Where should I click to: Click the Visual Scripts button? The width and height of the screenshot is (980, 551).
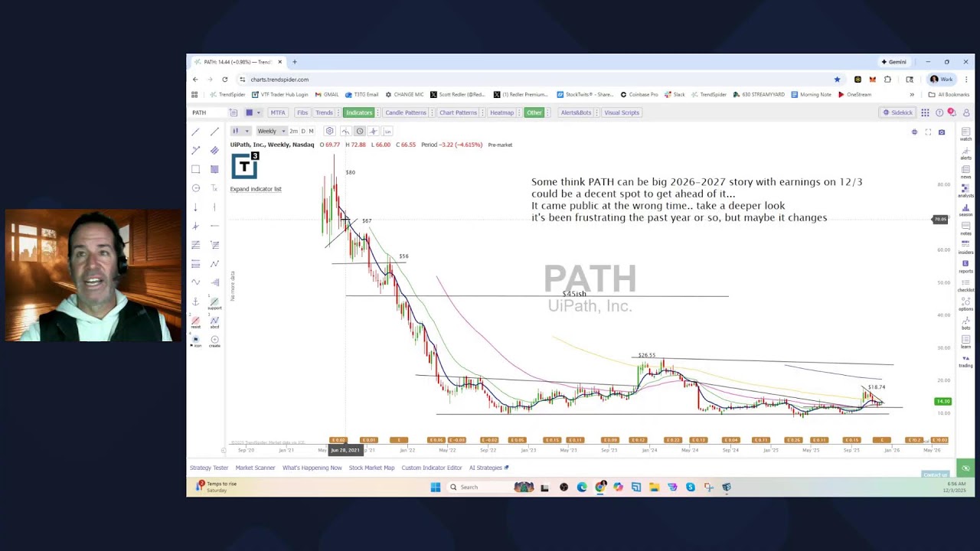click(622, 112)
